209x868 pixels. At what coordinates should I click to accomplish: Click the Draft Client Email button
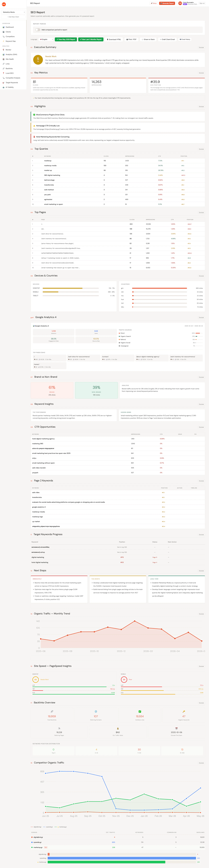pyautogui.click(x=167, y=39)
